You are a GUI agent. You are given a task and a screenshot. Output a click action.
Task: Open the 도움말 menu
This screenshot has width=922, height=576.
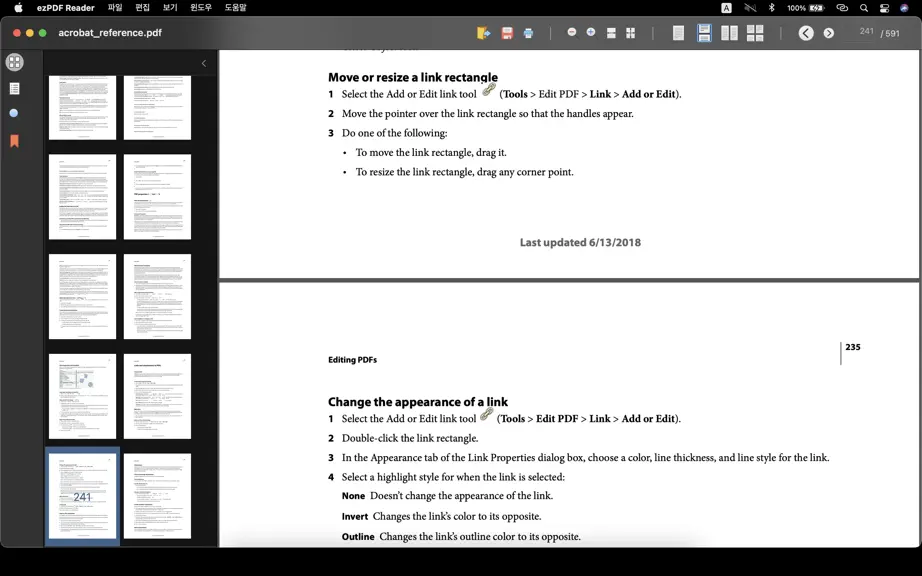click(x=236, y=8)
